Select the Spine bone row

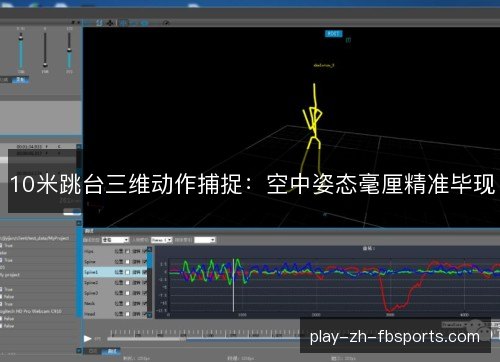[x=115, y=262]
